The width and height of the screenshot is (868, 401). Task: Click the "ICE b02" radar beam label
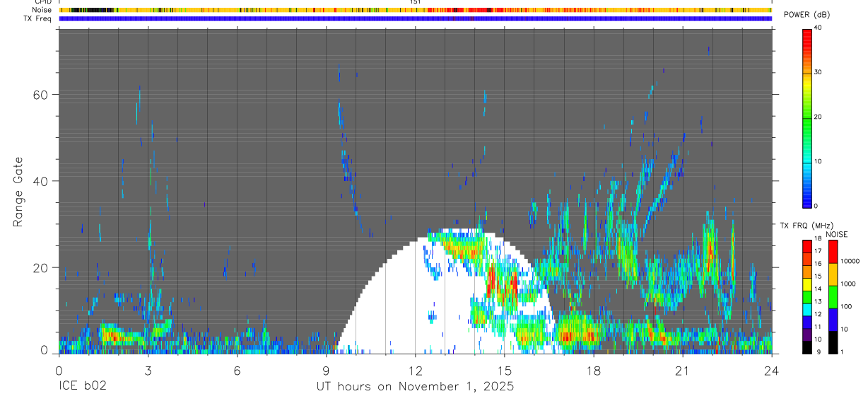82,387
